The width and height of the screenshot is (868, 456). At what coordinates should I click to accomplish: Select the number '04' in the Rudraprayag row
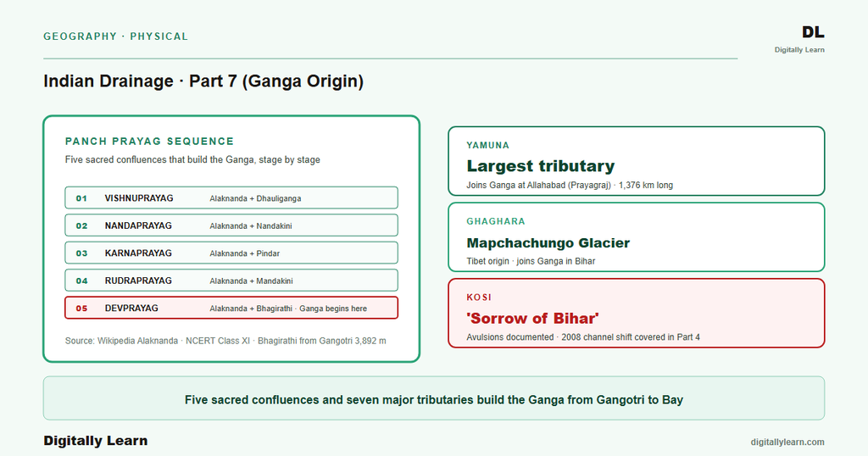[81, 281]
